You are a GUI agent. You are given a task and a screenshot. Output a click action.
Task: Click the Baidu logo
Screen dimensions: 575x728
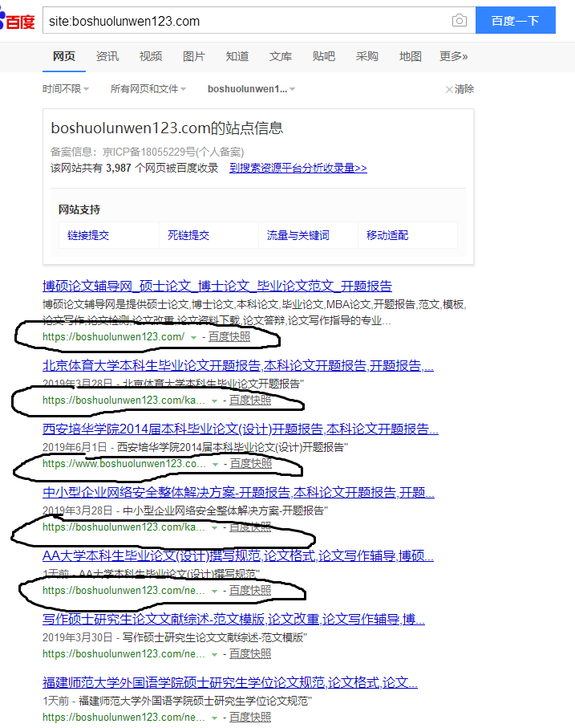tap(17, 20)
